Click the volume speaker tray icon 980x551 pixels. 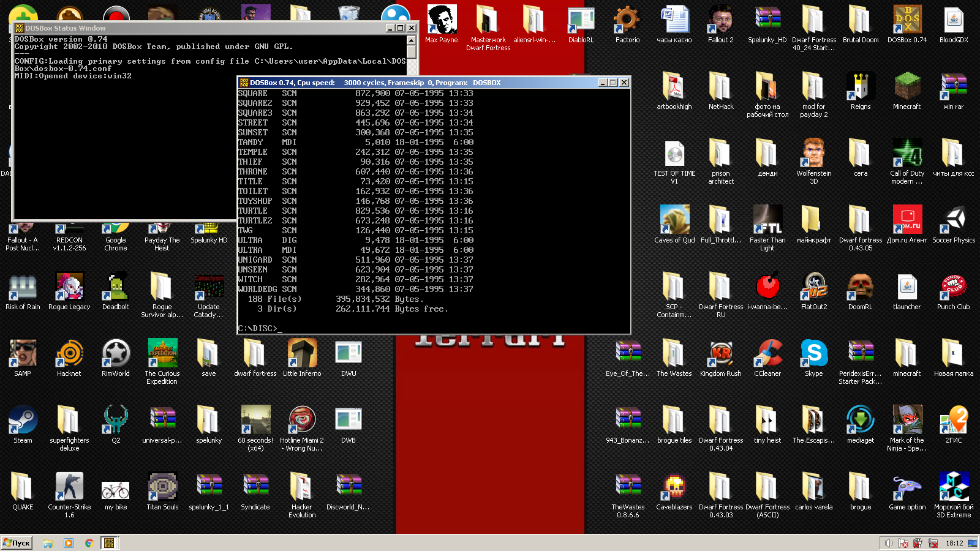[889, 543]
